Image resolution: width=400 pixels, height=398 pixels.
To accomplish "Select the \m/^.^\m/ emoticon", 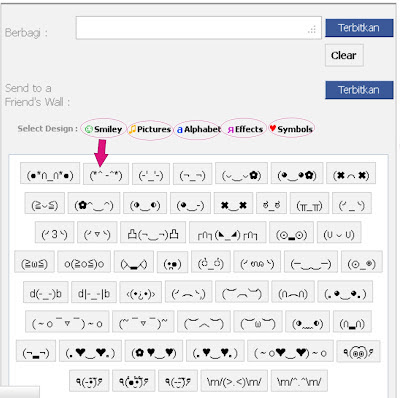I will [x=299, y=380].
